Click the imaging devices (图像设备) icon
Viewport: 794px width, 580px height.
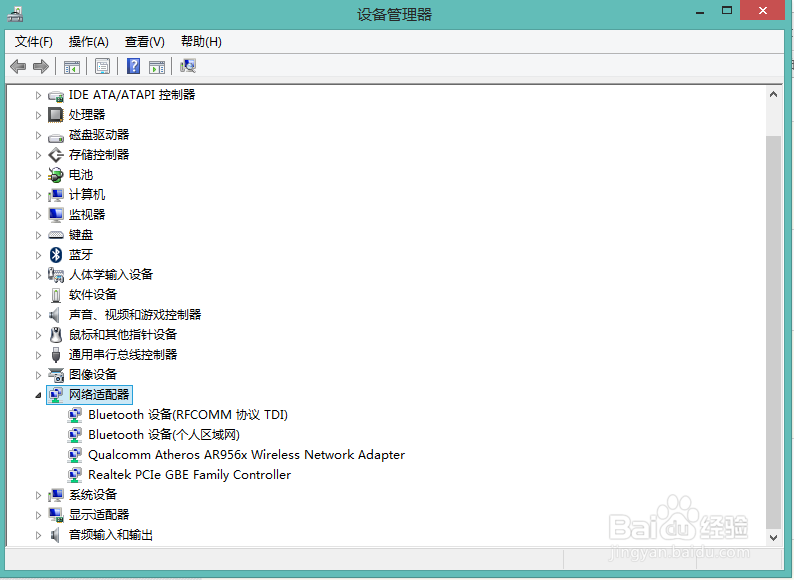(56, 375)
